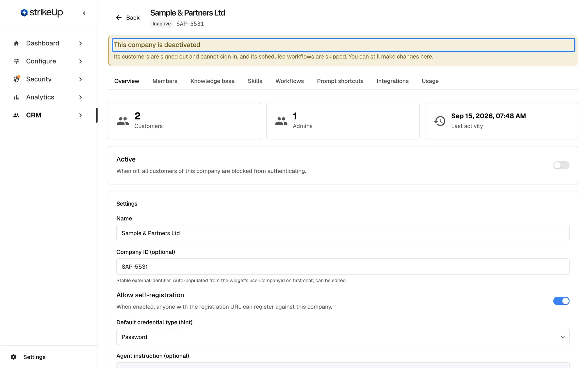This screenshot has width=588, height=368.
Task: Click the Last activity history icon
Action: (x=440, y=121)
